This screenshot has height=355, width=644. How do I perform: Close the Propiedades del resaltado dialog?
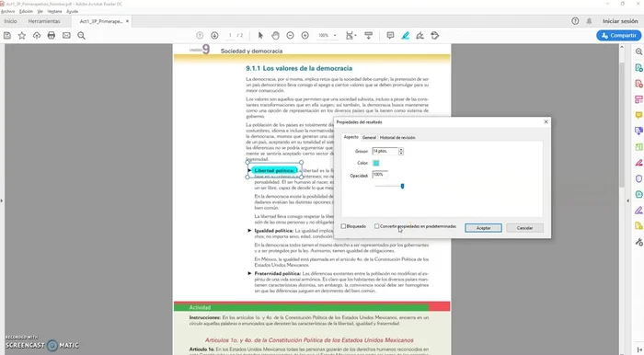(x=546, y=122)
